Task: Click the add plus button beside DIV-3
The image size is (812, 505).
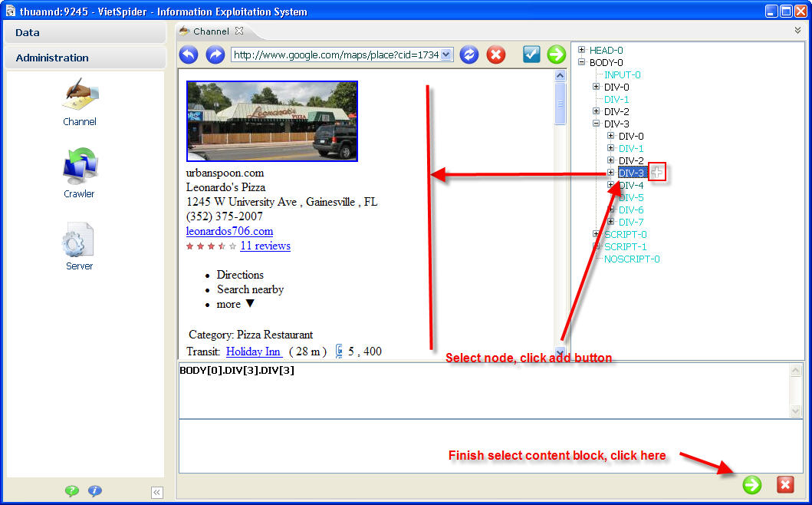Action: point(657,173)
